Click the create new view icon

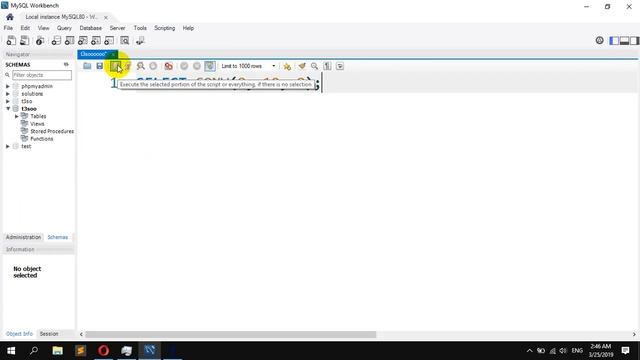(82, 40)
